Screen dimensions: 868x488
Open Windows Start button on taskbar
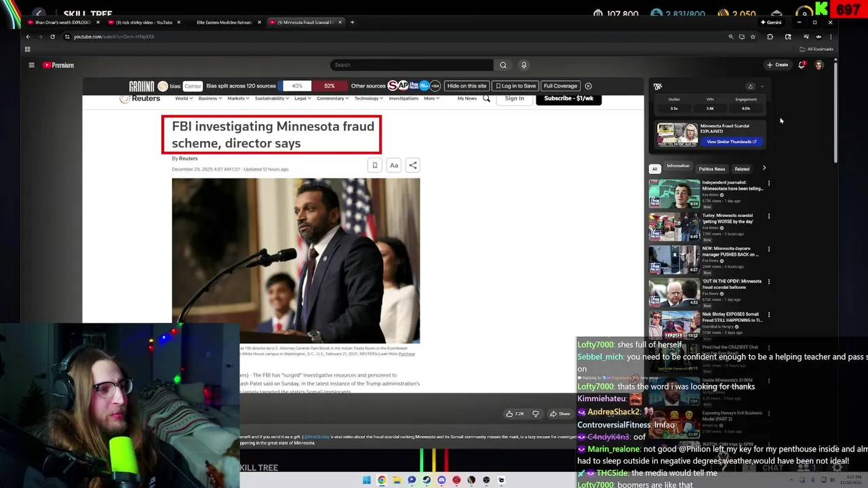(x=366, y=481)
